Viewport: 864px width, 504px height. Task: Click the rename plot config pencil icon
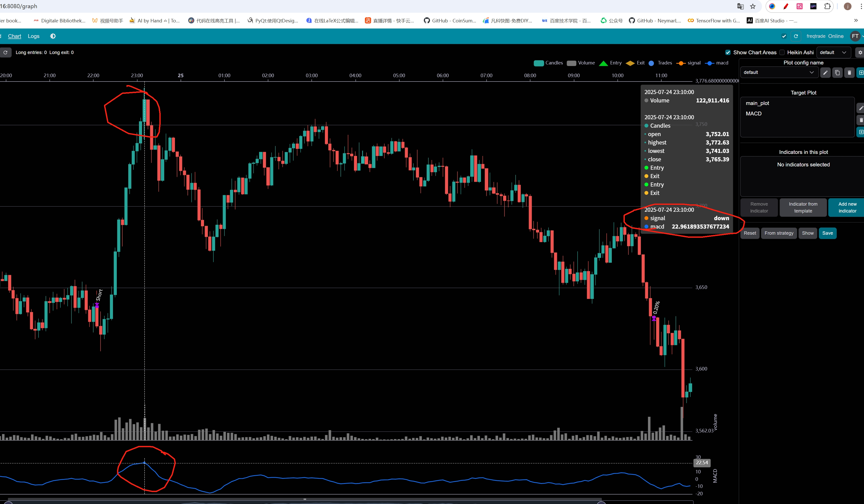(x=825, y=73)
